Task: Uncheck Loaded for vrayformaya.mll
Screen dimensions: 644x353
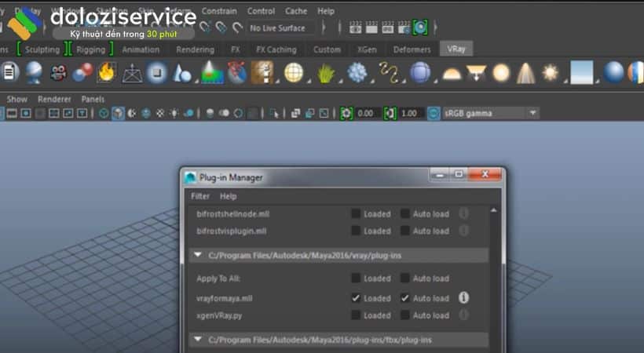Action: 357,298
